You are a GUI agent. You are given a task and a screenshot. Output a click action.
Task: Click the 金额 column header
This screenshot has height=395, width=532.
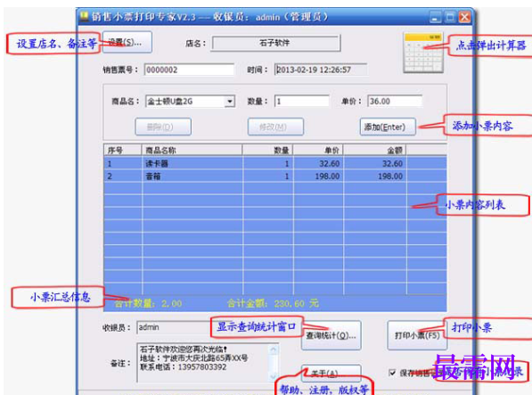click(x=374, y=150)
